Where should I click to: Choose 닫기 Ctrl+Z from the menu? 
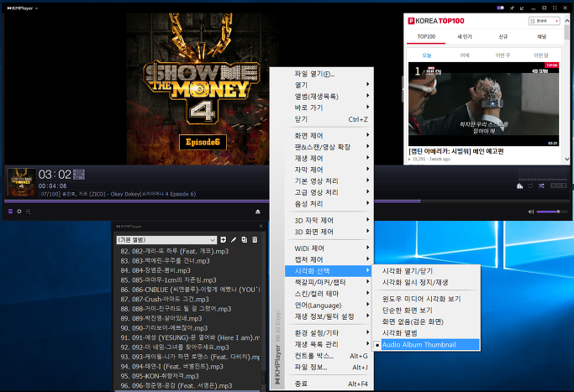329,119
